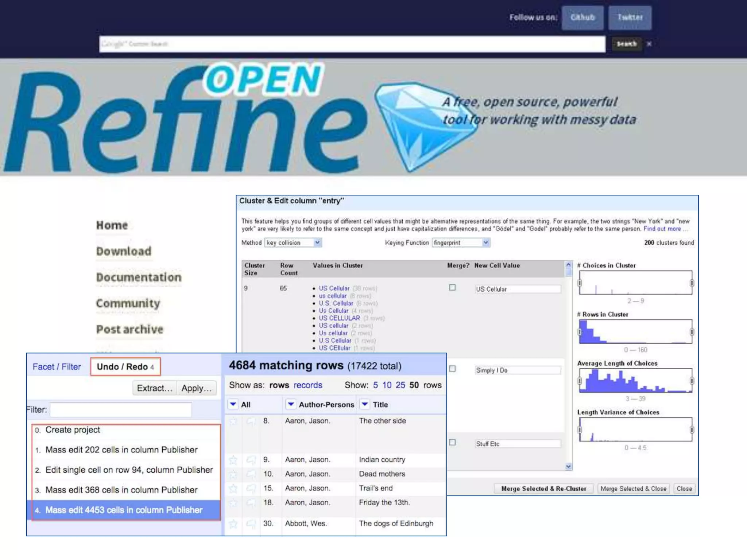Image resolution: width=747 pixels, height=560 pixels.
Task: Open Author-Persons column dropdown menu
Action: pyautogui.click(x=291, y=404)
